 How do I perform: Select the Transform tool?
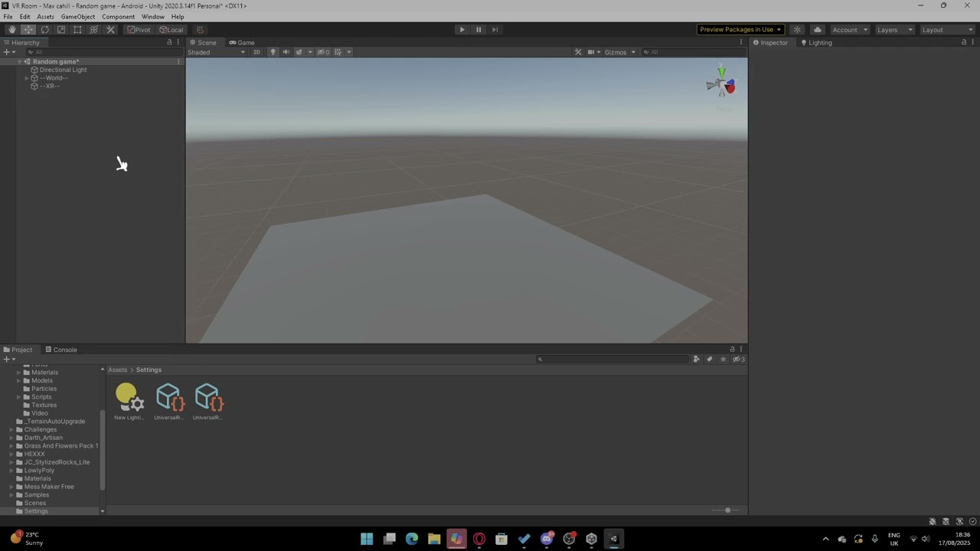(94, 30)
